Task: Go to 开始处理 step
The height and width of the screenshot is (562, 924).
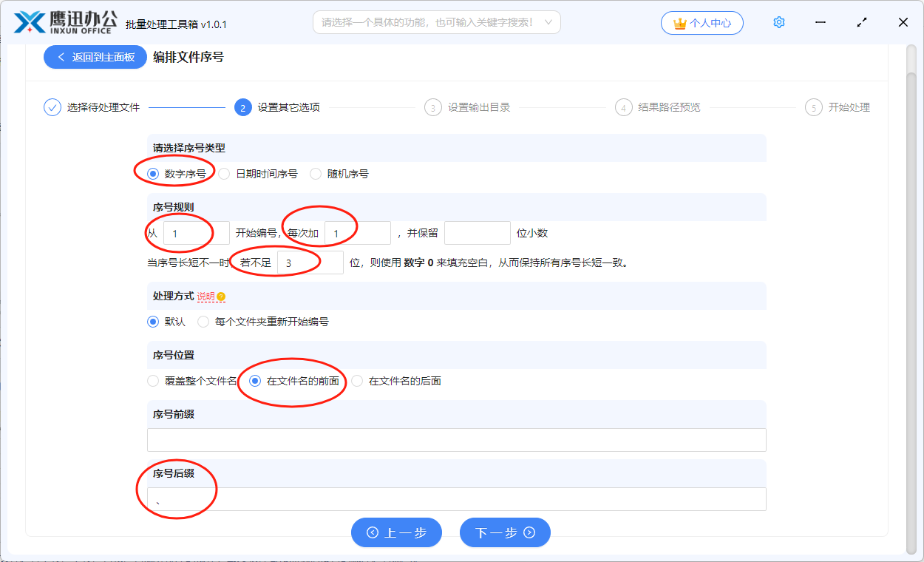Action: pyautogui.click(x=849, y=107)
